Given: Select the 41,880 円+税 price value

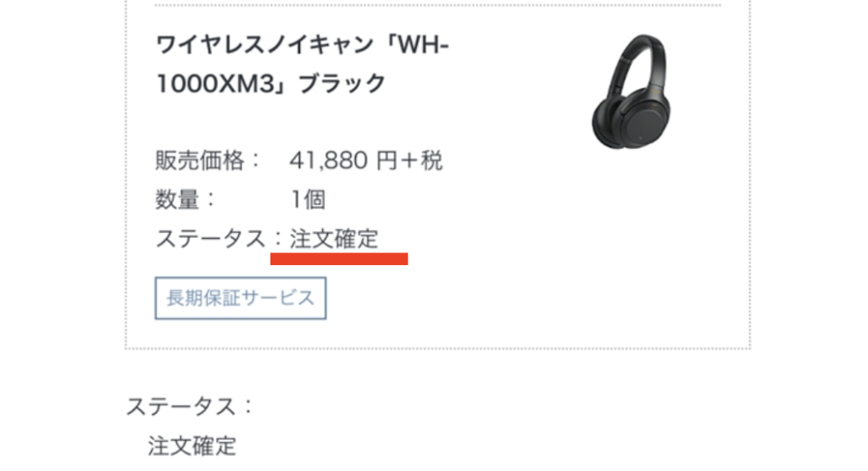Looking at the screenshot, I should 366,160.
